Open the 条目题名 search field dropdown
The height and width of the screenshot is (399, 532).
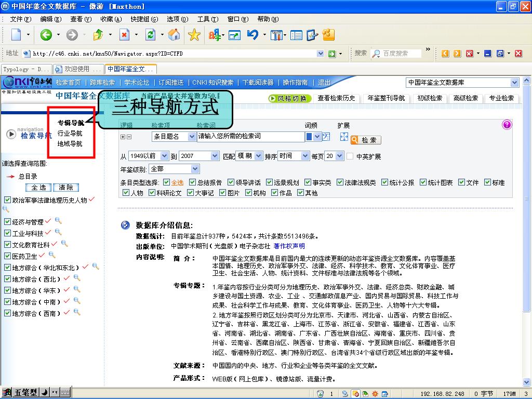192,137
